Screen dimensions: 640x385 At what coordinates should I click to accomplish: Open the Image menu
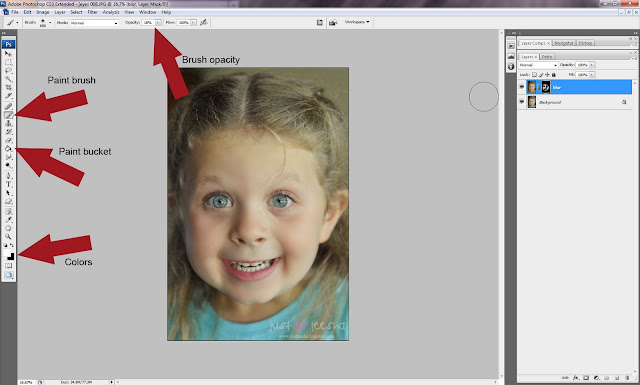42,12
